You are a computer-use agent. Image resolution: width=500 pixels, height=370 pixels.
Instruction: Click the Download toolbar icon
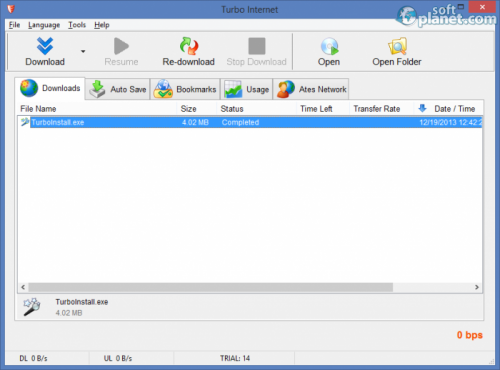click(x=45, y=46)
